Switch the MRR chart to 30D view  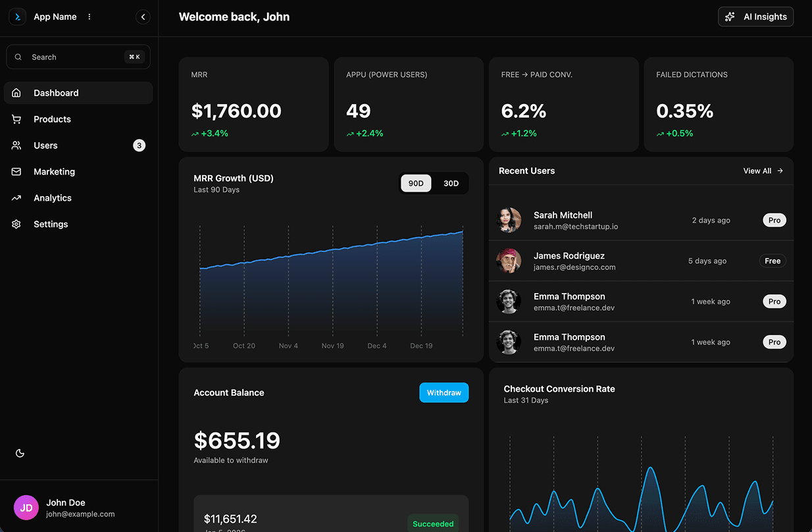(451, 183)
